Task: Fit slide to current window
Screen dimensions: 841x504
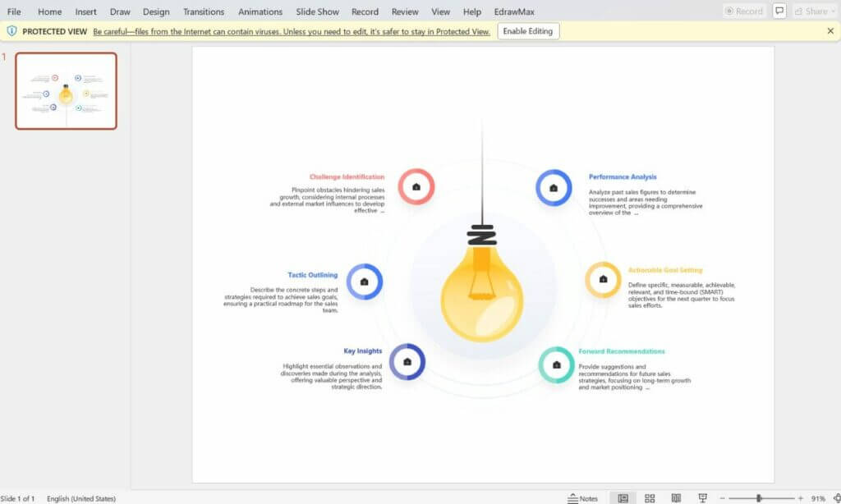Action: [837, 498]
